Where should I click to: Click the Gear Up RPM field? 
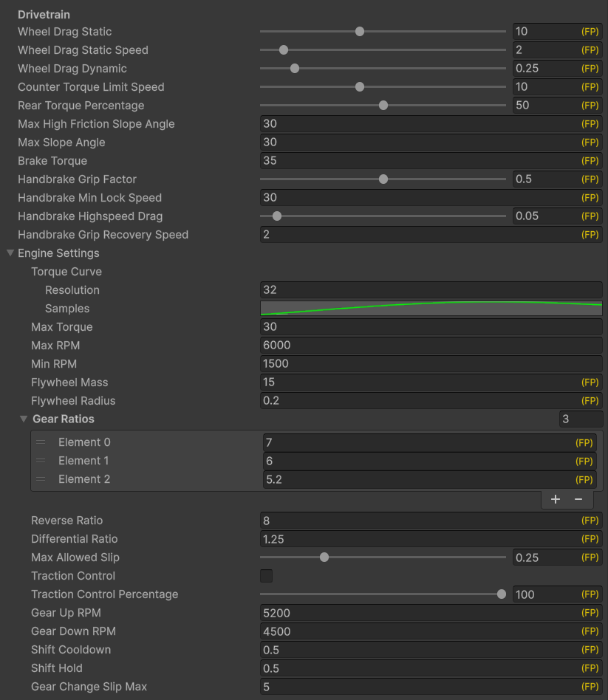417,613
